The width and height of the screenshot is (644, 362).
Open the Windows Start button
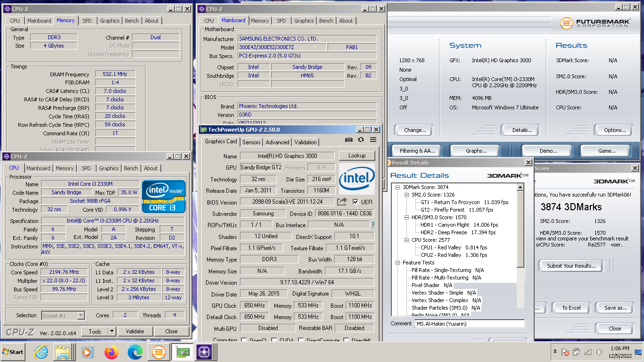click(x=13, y=352)
